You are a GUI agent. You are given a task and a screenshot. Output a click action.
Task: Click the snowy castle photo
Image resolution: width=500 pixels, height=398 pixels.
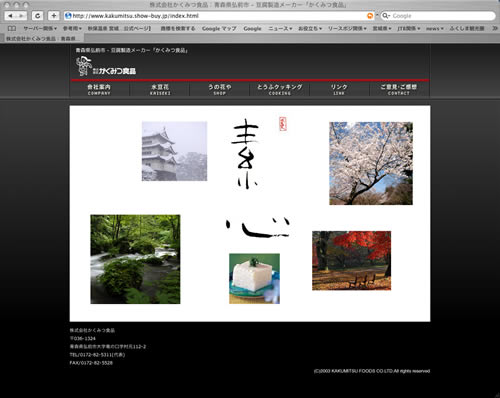coord(174,151)
